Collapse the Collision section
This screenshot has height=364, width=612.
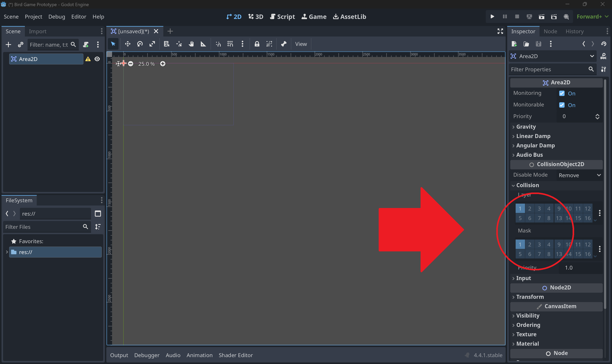pos(527,185)
